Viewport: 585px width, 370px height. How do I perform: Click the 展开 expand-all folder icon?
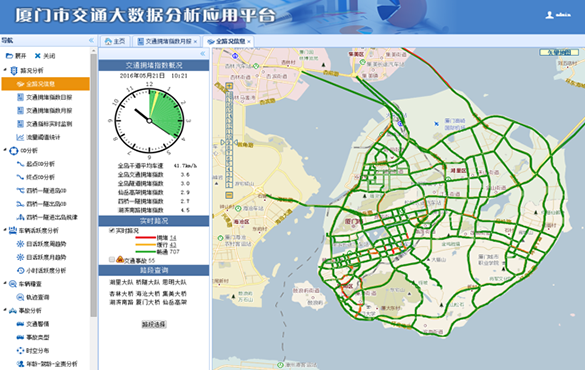[x=9, y=56]
